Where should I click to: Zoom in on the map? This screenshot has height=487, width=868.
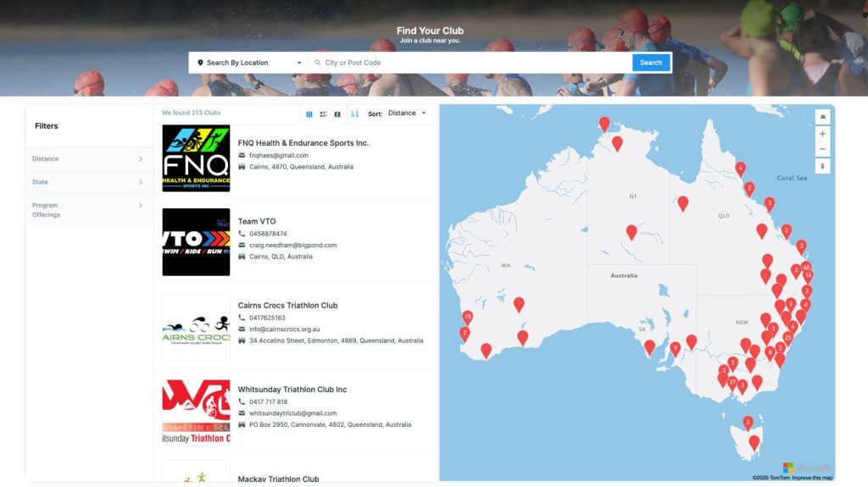click(x=822, y=134)
